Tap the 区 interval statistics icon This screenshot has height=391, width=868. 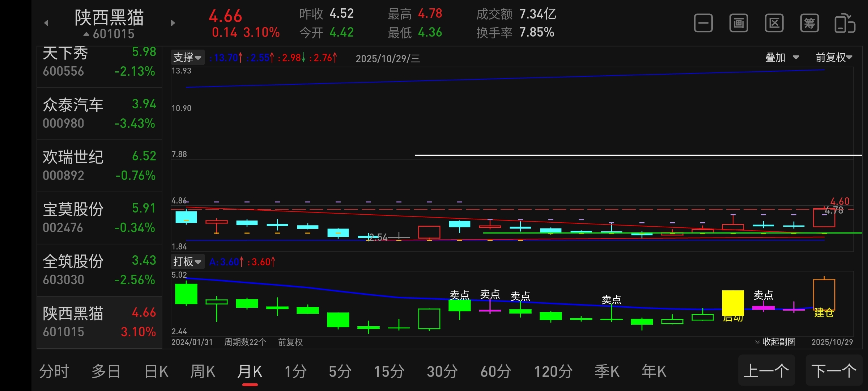pyautogui.click(x=774, y=24)
